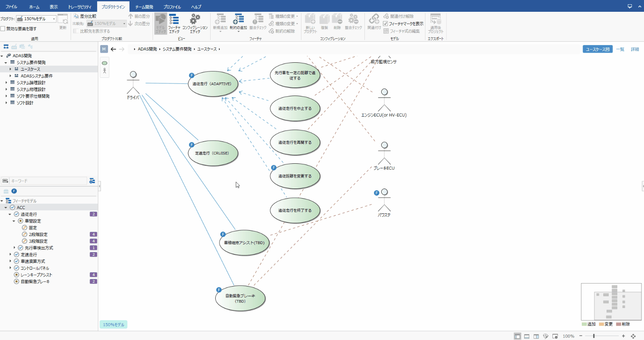Expand the コントロールパネル feature node

(11, 268)
